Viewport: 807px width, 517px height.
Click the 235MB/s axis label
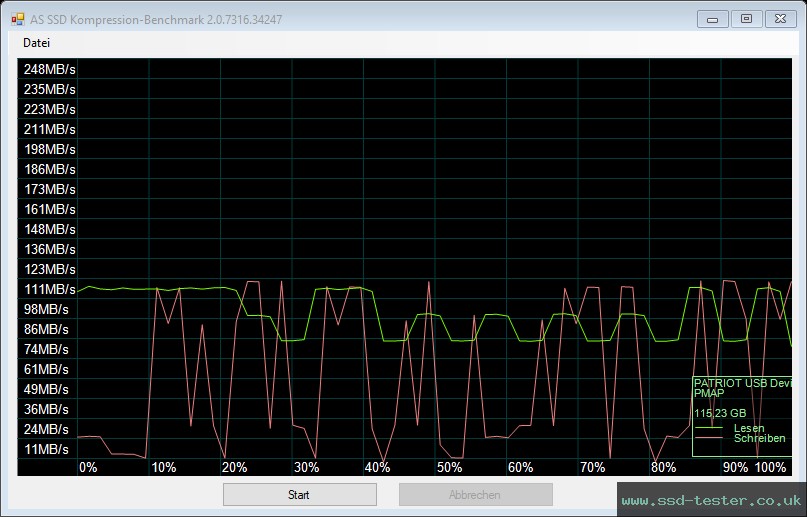click(49, 90)
